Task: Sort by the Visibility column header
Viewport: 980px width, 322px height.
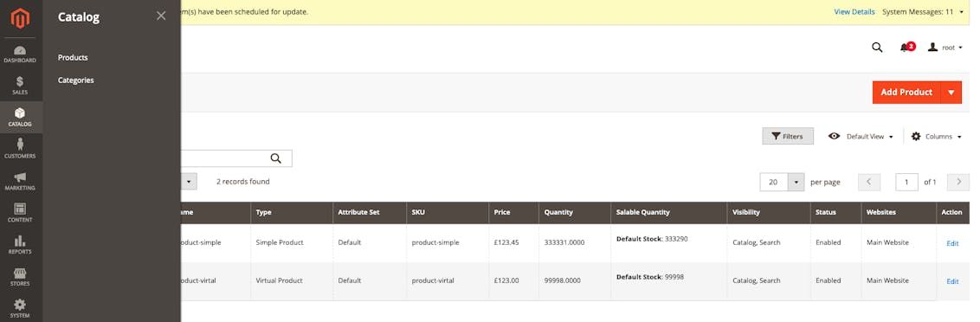Action: tap(769, 213)
